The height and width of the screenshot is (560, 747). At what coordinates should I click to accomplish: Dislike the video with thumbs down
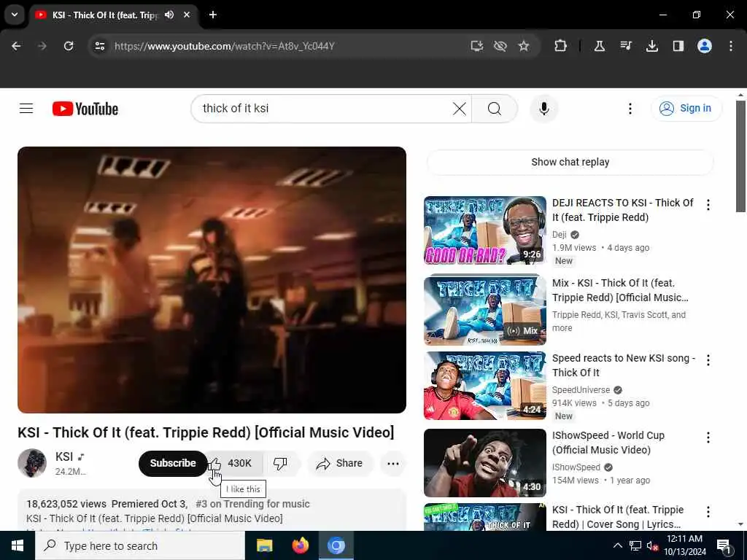(x=281, y=463)
